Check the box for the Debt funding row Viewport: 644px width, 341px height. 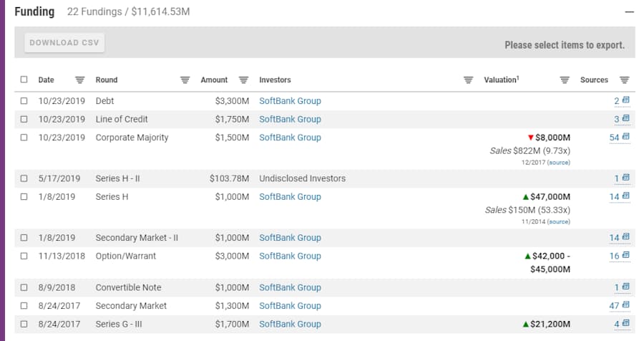click(24, 101)
